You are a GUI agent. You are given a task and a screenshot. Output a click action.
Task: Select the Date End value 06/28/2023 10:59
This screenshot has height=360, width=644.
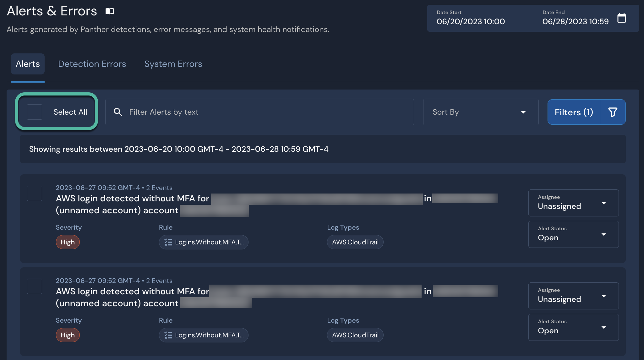click(576, 21)
